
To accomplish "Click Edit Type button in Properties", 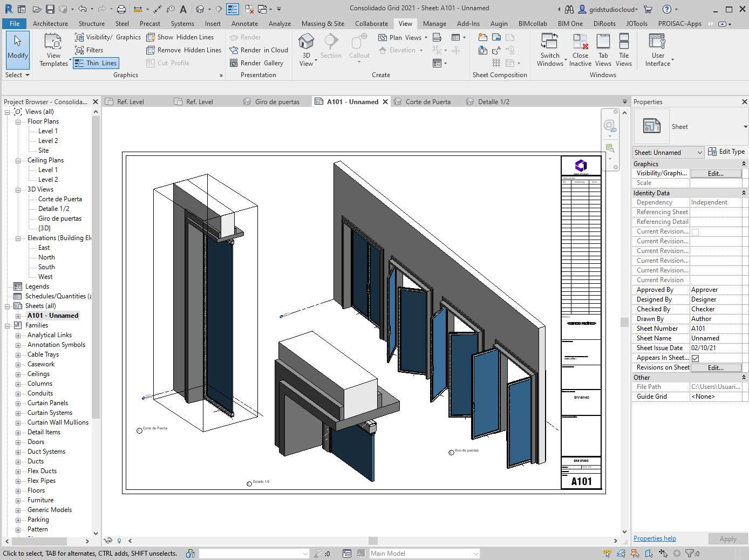I will tap(726, 152).
